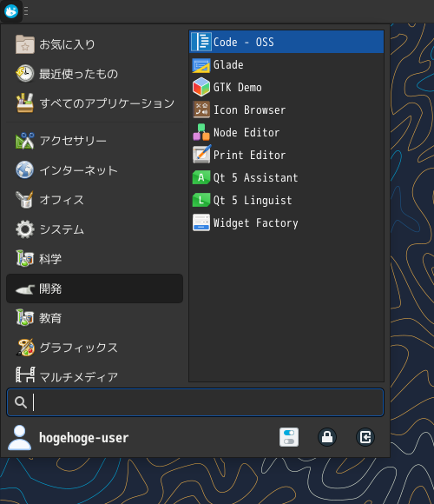The width and height of the screenshot is (434, 504).
Task: Start GTK Demo from the menu
Action: click(x=286, y=87)
